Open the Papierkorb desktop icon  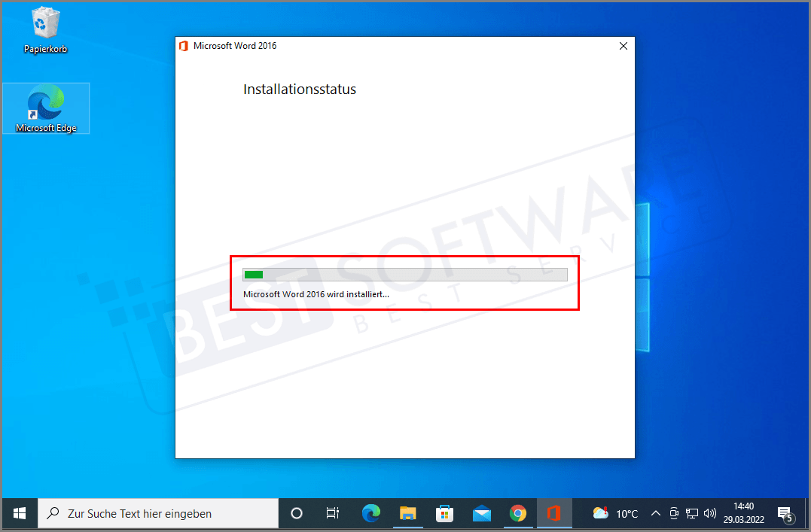(x=44, y=26)
